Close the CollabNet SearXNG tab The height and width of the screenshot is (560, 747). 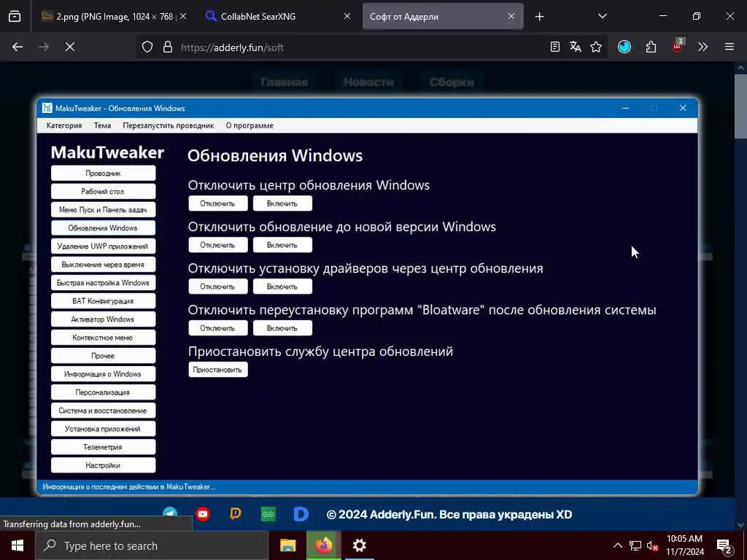click(347, 17)
